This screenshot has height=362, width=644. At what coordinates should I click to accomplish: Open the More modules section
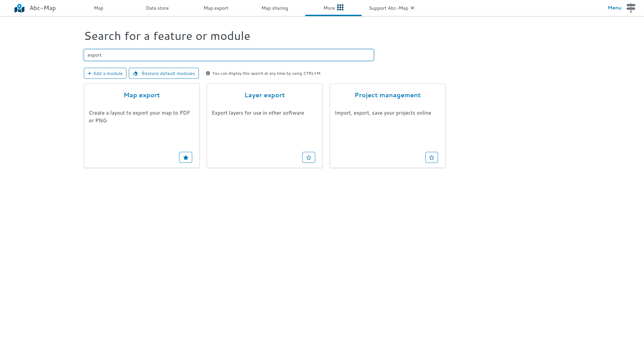(x=333, y=8)
